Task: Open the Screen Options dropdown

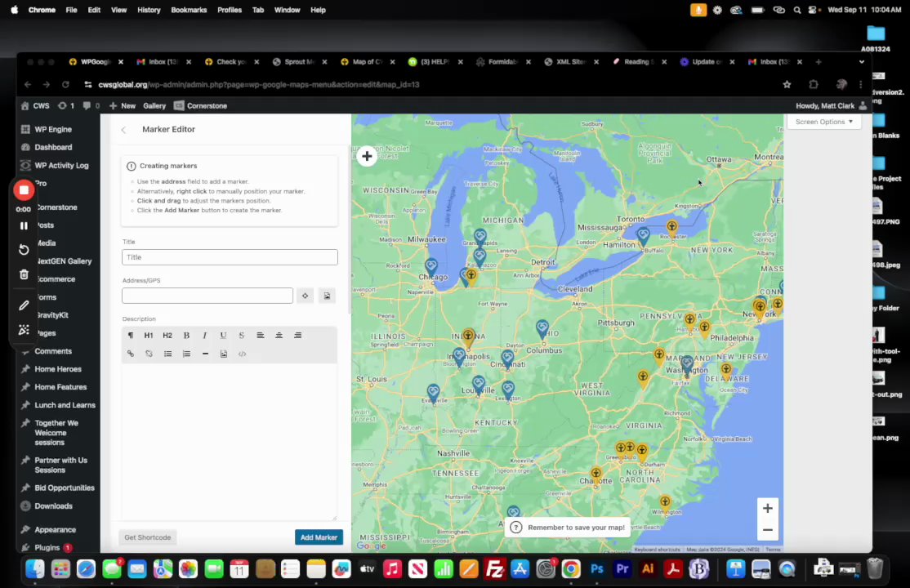Action: pyautogui.click(x=823, y=122)
